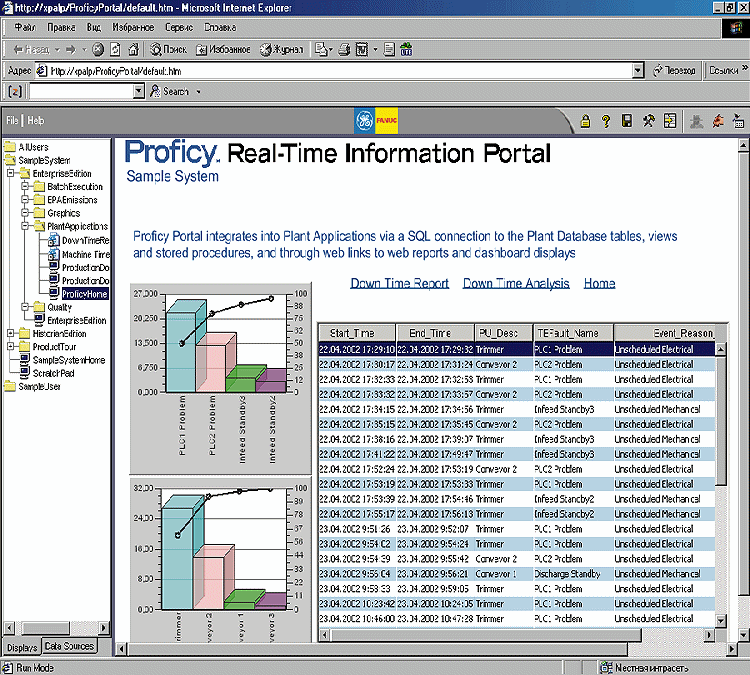Image resolution: width=750 pixels, height=675 pixels.
Task: Click the orange runner icon in portal toolbar
Action: click(717, 121)
